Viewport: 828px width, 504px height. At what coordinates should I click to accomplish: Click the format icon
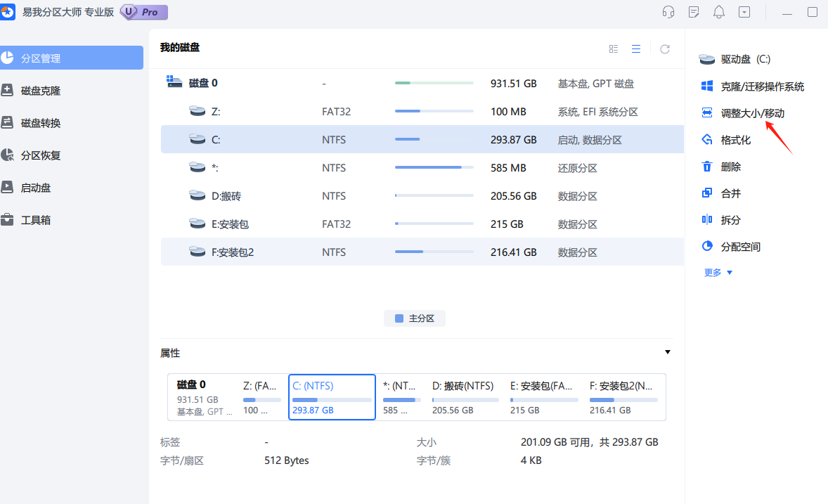point(707,139)
